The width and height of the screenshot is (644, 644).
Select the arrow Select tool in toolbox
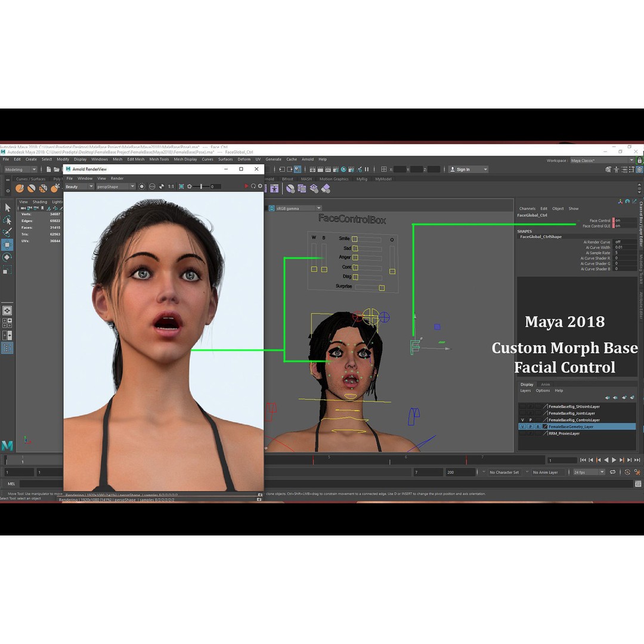(8, 208)
